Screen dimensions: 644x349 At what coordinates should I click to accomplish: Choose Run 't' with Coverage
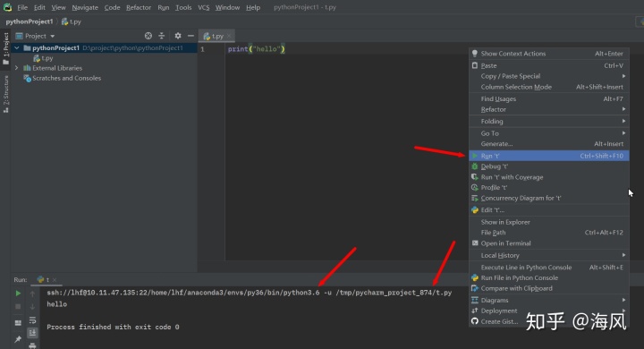548,177
